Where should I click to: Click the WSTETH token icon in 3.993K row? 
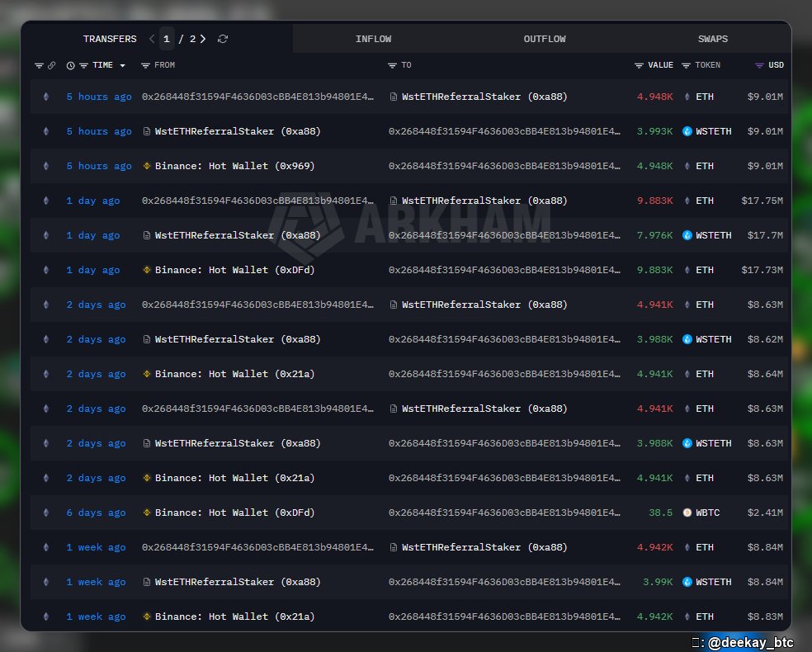click(687, 131)
